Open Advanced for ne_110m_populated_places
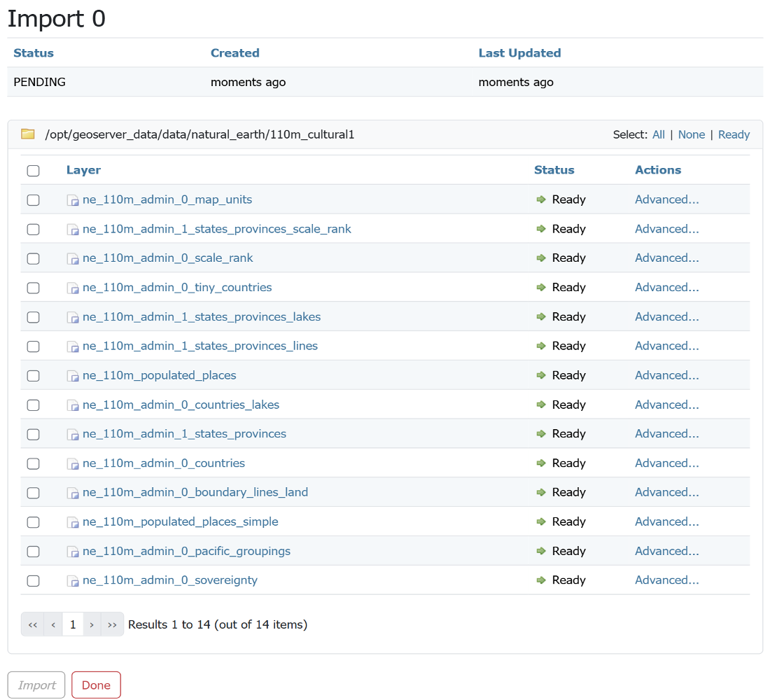Screen dimensions: 770x700 click(x=666, y=375)
